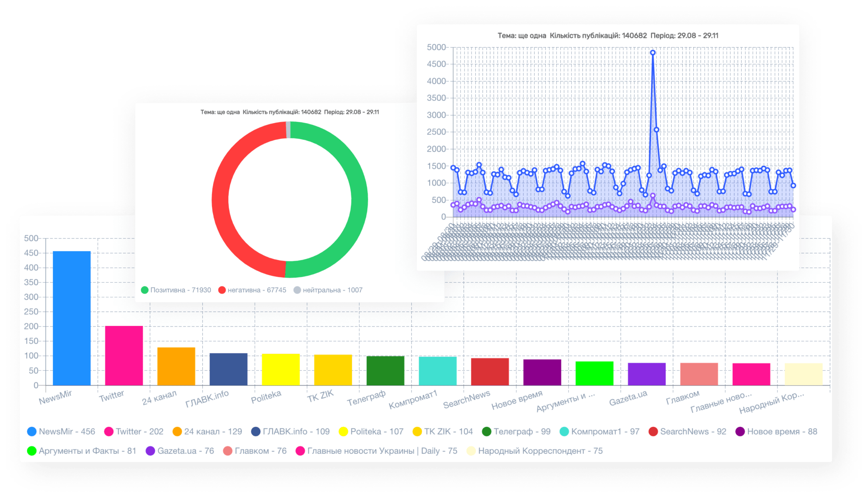Click the violet Gazeta.ua bar
868x498 pixels.
coord(647,374)
